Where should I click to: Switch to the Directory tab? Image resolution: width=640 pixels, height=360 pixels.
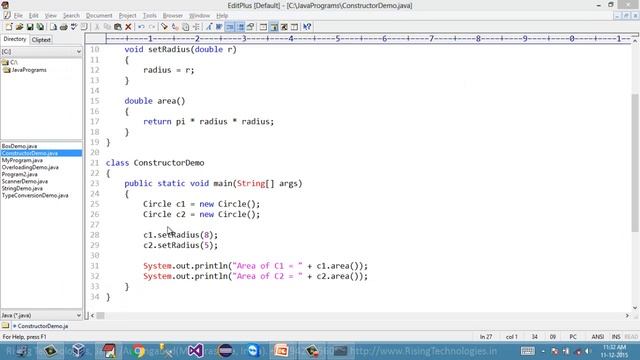15,39
